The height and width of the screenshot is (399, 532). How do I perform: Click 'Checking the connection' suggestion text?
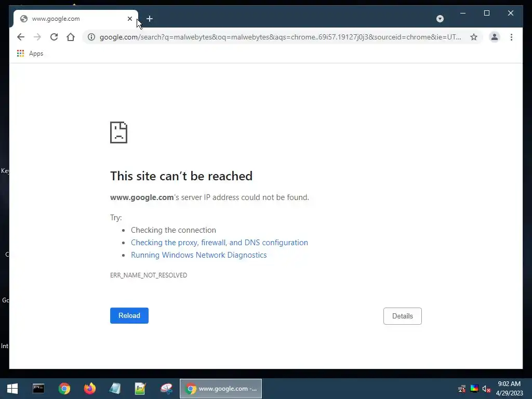[174, 230]
